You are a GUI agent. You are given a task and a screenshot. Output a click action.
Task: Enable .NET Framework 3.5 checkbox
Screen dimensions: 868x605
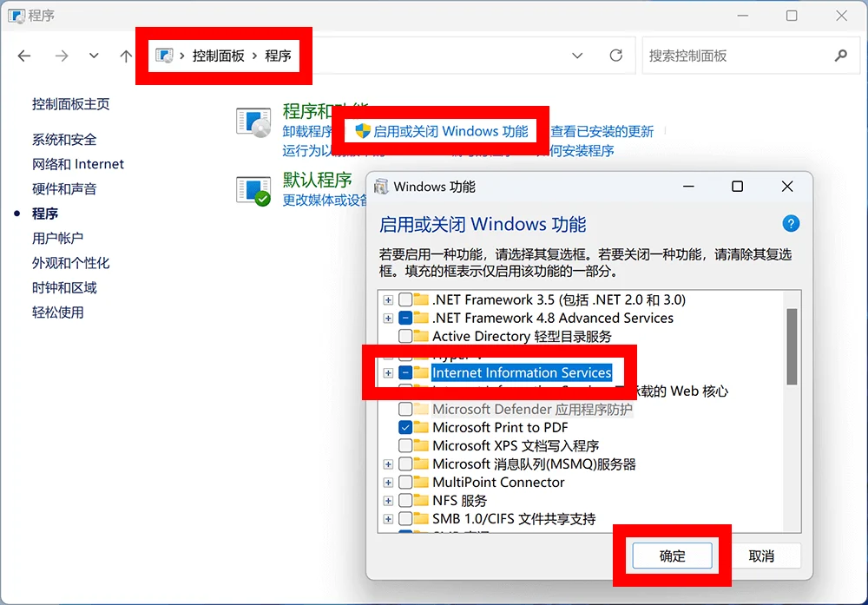(405, 299)
